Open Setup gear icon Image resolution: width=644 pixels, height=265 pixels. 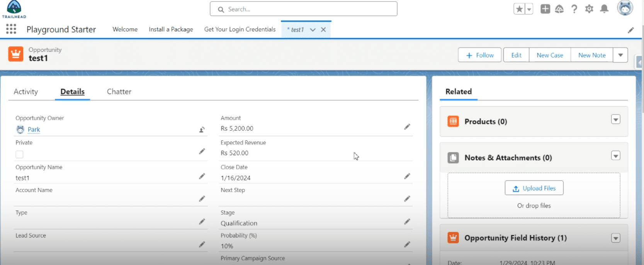(x=589, y=9)
